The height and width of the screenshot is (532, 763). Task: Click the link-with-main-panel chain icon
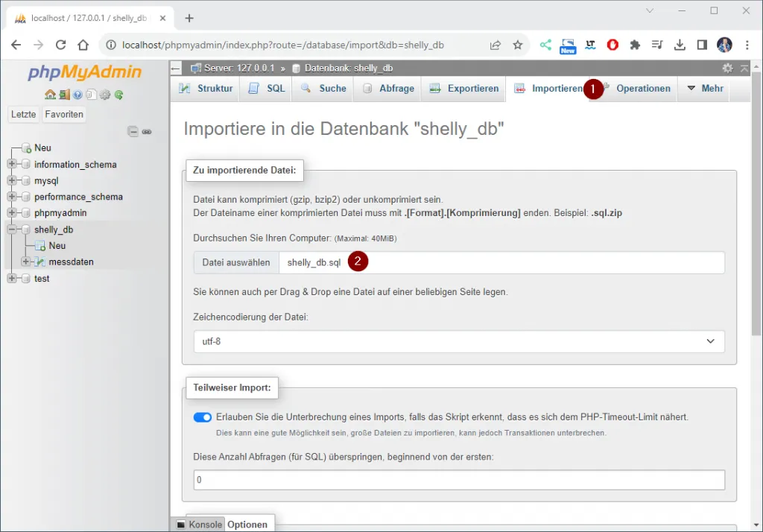click(x=147, y=132)
